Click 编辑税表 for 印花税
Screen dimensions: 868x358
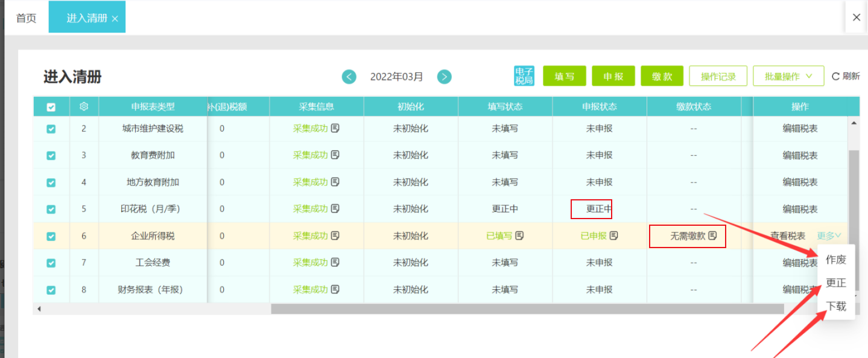tap(800, 208)
